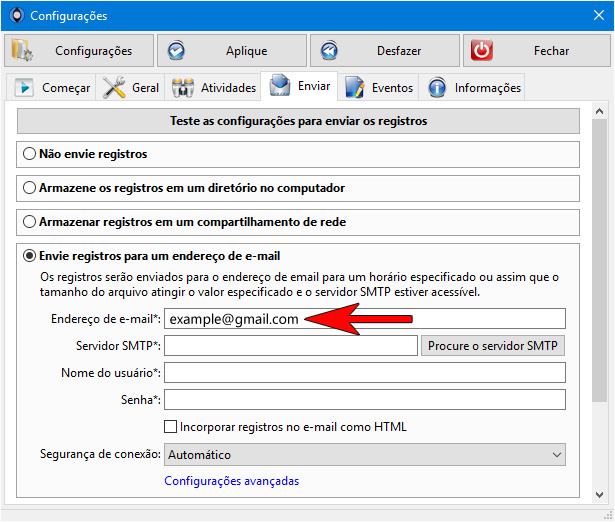Viewport: 615px width, 522px height.
Task: Click the scrollbar up arrow
Action: coord(599,111)
